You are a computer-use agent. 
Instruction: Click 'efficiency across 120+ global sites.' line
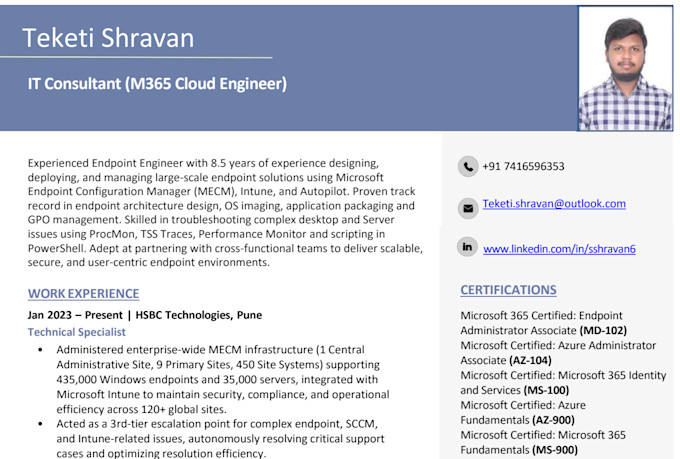(141, 409)
